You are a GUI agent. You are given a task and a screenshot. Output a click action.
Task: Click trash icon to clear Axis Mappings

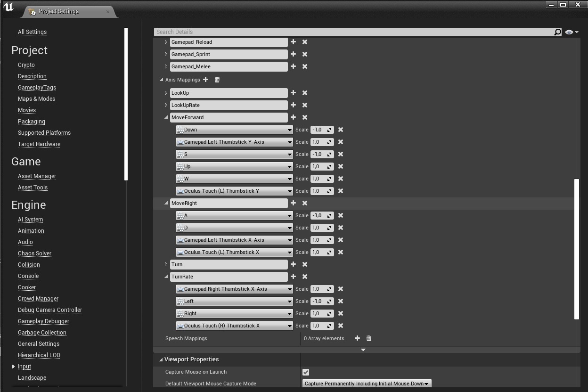[217, 80]
